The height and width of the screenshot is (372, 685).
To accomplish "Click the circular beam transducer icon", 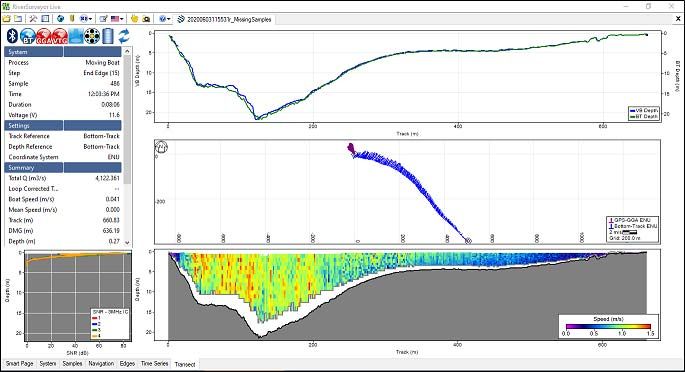I will [92, 36].
